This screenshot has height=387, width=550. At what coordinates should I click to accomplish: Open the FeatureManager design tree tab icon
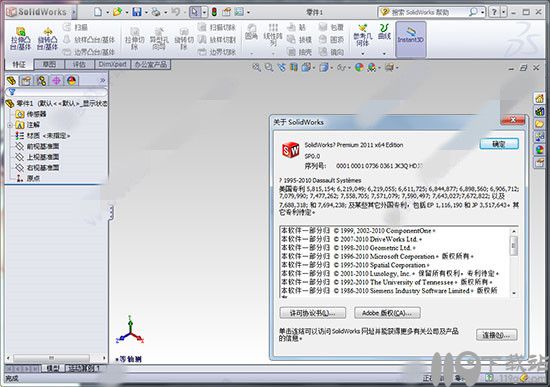[x=12, y=81]
